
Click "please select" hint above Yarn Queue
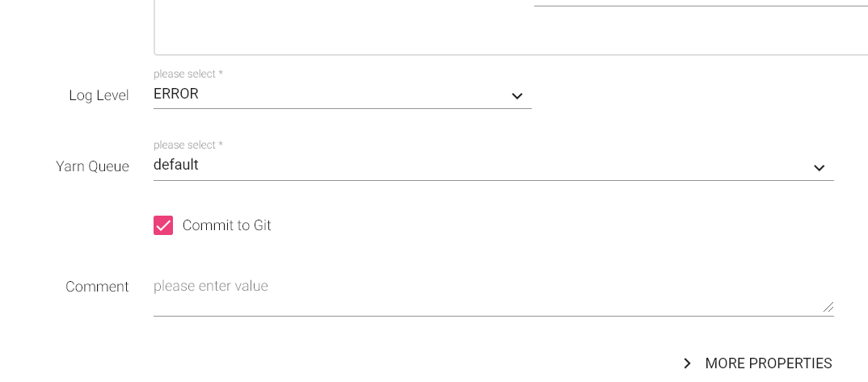(188, 145)
